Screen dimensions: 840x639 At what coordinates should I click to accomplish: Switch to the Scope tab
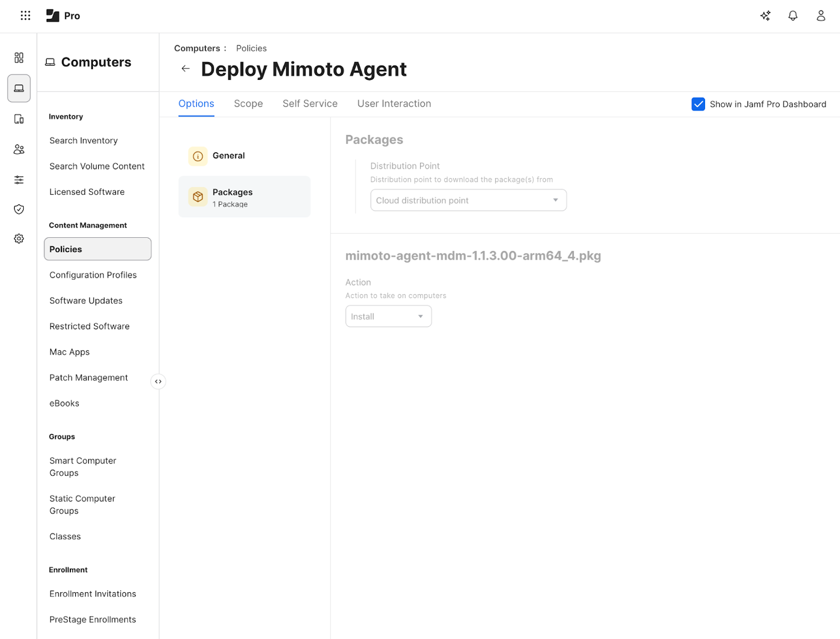point(248,103)
